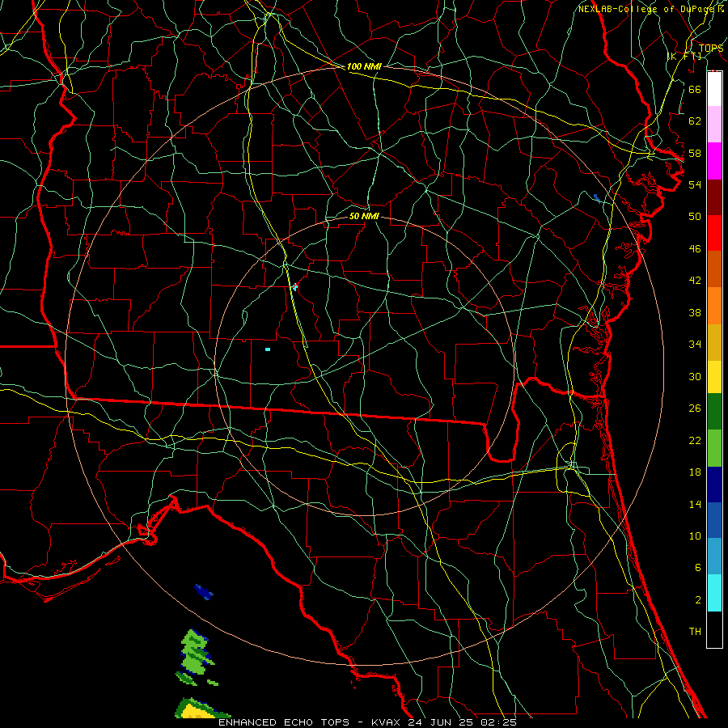Click the light green legend swatch near 22
Screen dimensions: 728x728
714,448
